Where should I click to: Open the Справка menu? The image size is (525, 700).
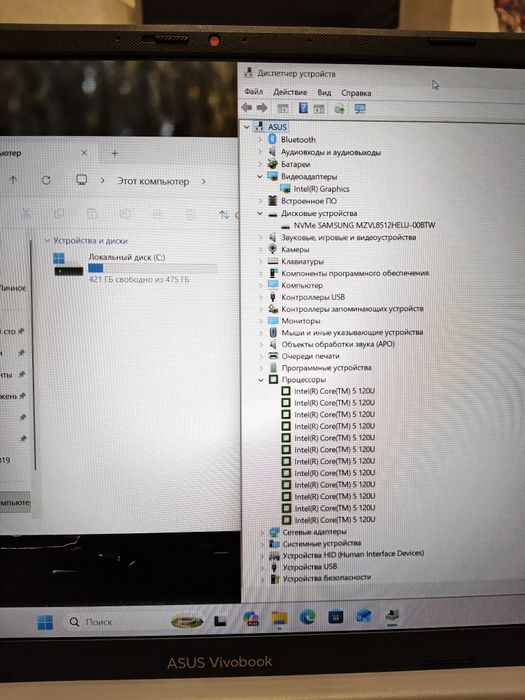tap(356, 93)
